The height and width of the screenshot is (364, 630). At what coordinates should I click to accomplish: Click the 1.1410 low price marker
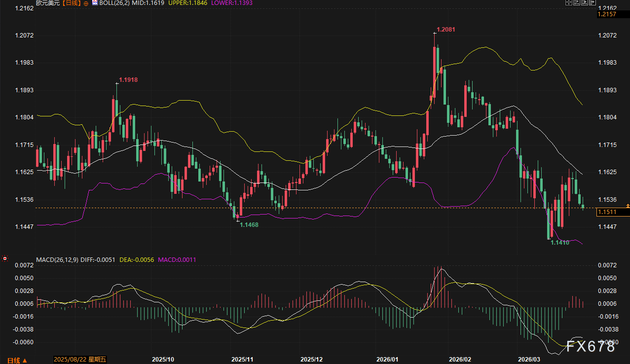click(560, 243)
